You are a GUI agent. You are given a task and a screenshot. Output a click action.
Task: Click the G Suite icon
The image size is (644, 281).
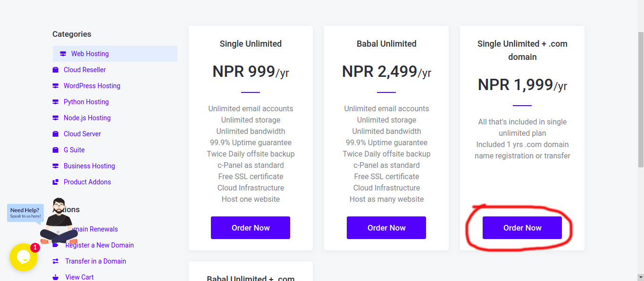(x=55, y=150)
